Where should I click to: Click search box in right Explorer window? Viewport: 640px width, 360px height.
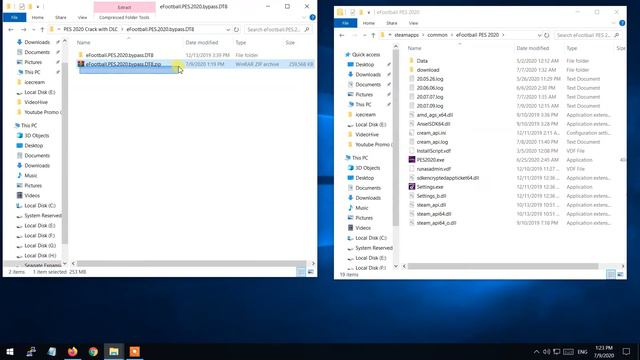pyautogui.click(x=589, y=35)
